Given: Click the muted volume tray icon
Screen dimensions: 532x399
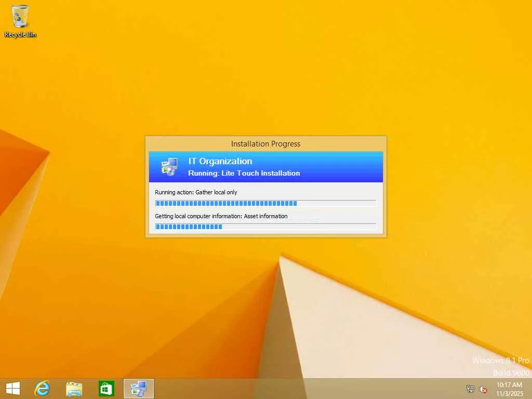Looking at the screenshot, I should click(483, 389).
